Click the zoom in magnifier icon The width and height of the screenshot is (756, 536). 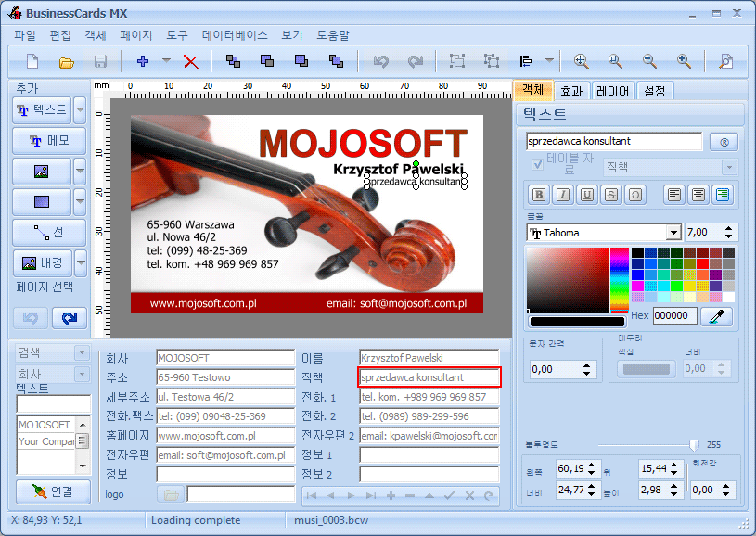[x=684, y=61]
